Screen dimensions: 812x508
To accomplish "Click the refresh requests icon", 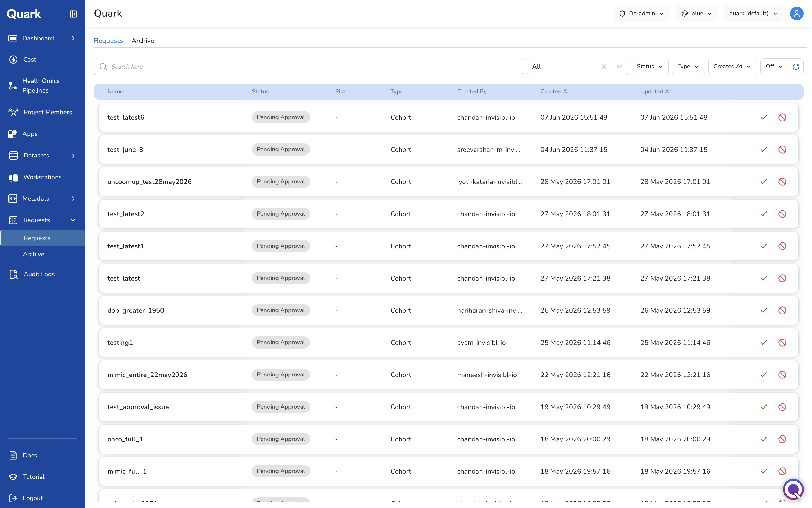I will click(796, 67).
